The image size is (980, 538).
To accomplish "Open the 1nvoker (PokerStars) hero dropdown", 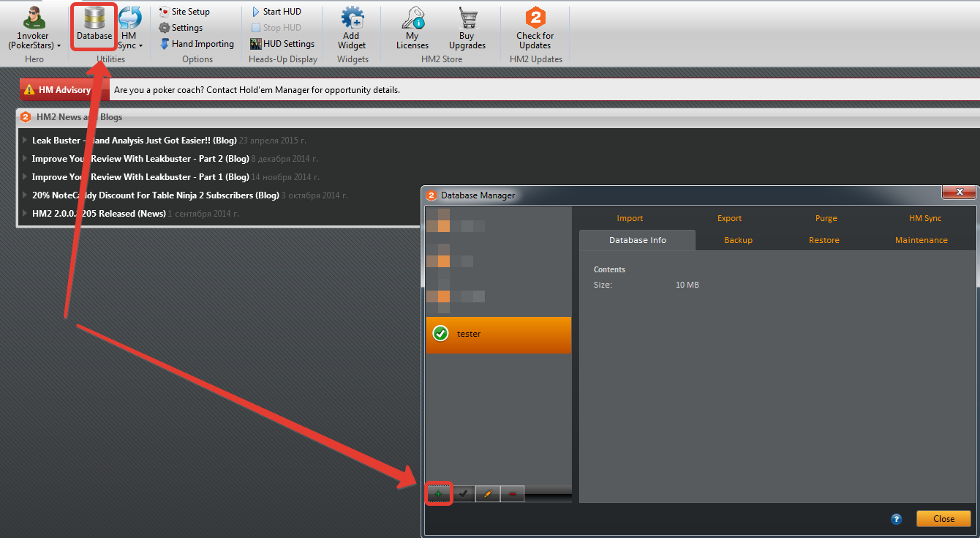I will [34, 40].
